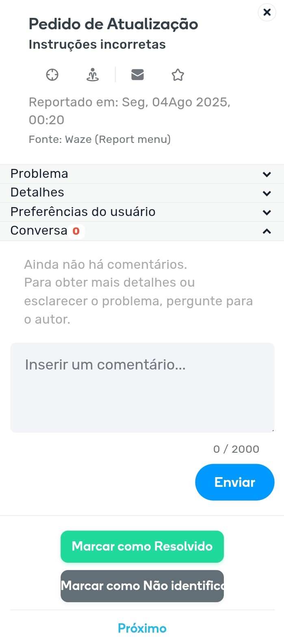
Task: Expand the Problema section chevron
Action: (x=267, y=174)
